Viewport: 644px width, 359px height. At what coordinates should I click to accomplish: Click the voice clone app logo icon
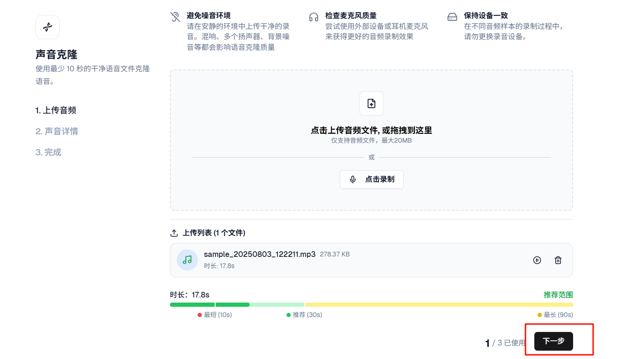pyautogui.click(x=47, y=27)
